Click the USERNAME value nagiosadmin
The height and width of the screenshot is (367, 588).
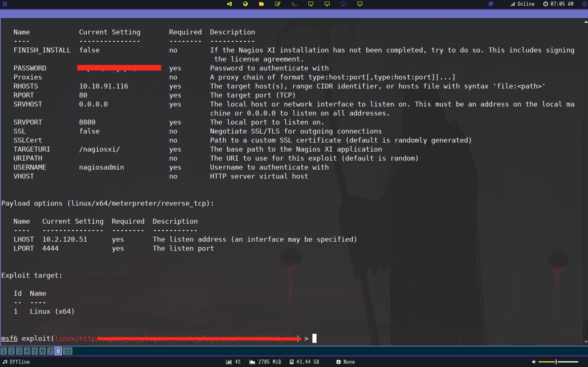click(101, 167)
